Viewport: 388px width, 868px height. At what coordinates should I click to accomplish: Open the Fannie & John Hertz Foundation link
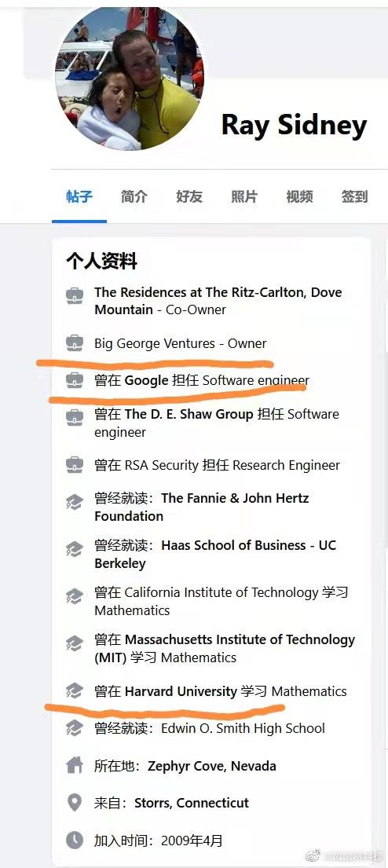click(x=202, y=507)
